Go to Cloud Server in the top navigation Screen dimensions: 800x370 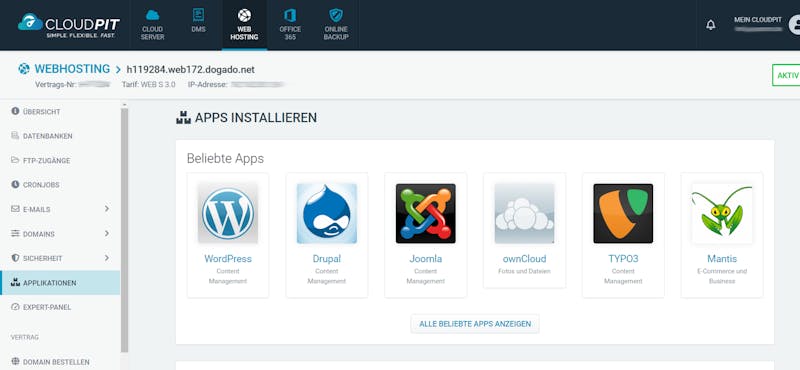(153, 25)
